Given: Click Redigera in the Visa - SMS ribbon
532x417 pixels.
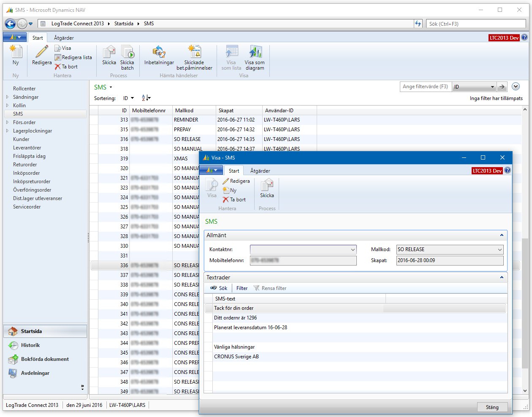Looking at the screenshot, I should pyautogui.click(x=236, y=181).
